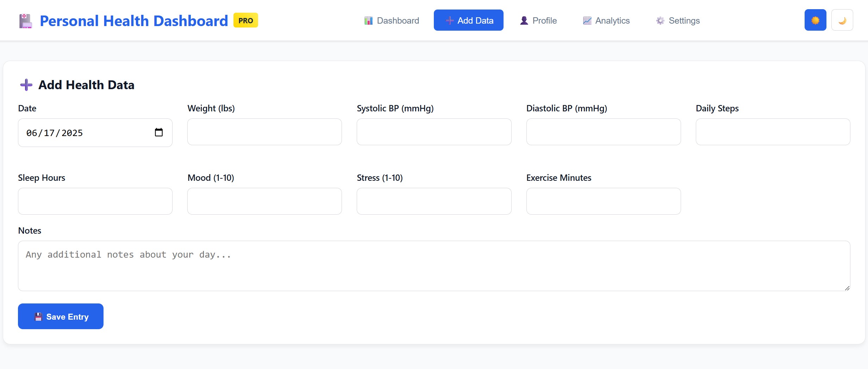Viewport: 868px width, 369px height.
Task: Click the person icon next to Profile
Action: 524,20
